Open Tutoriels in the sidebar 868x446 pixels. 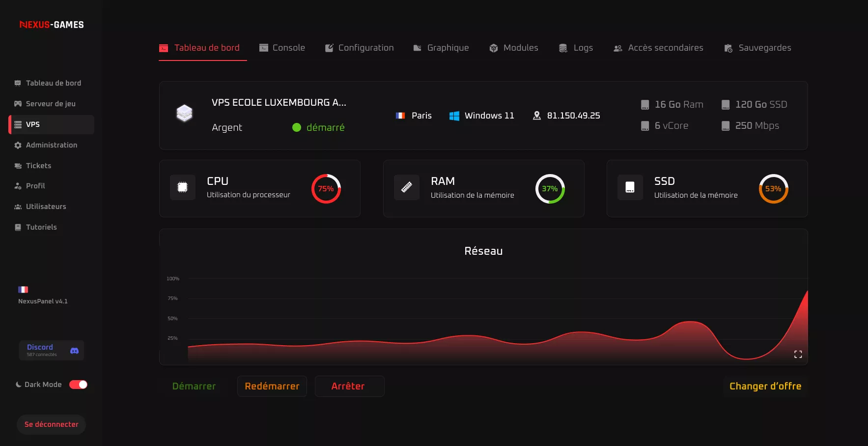click(52, 227)
